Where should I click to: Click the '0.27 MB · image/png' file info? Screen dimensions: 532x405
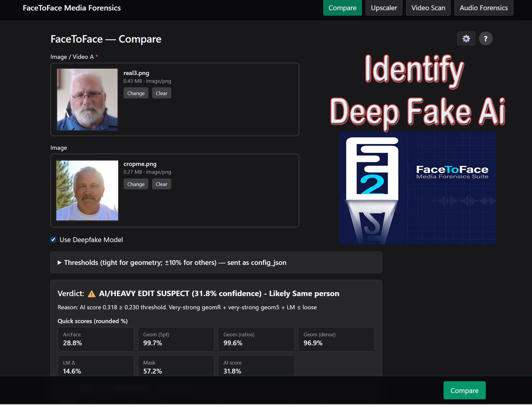tap(147, 172)
